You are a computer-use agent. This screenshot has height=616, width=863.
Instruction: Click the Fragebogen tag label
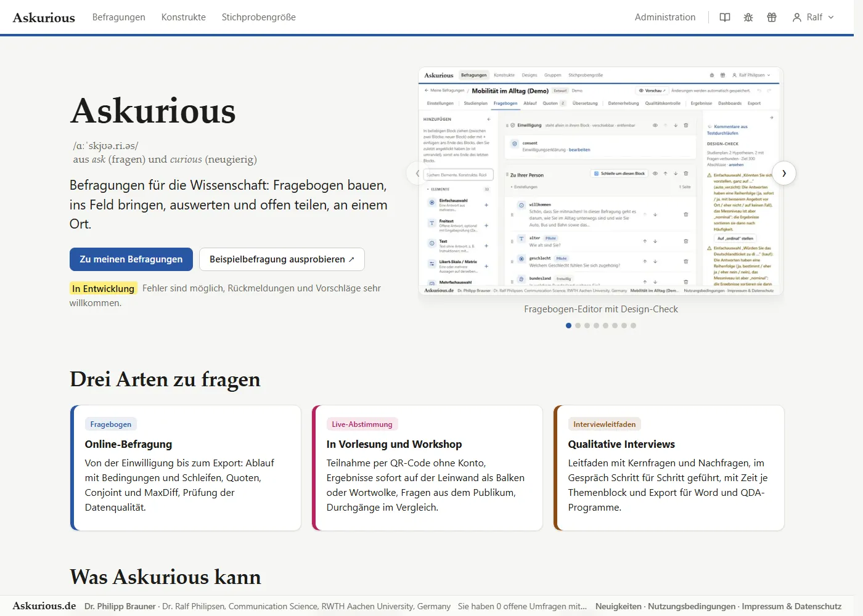[111, 424]
